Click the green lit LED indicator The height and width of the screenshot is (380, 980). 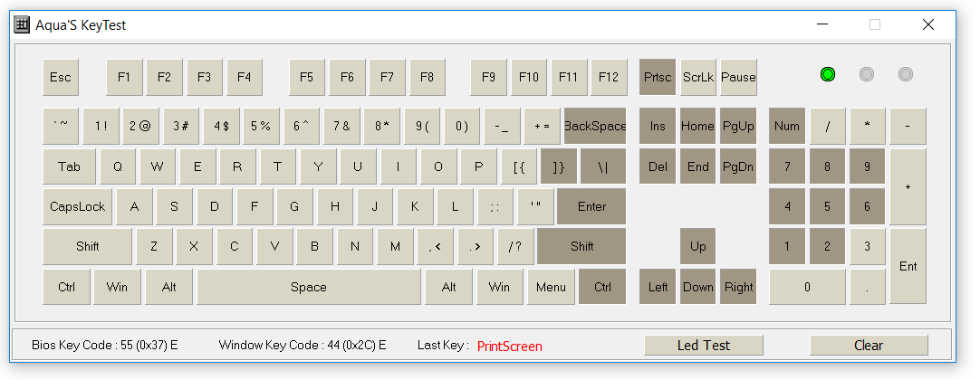828,75
